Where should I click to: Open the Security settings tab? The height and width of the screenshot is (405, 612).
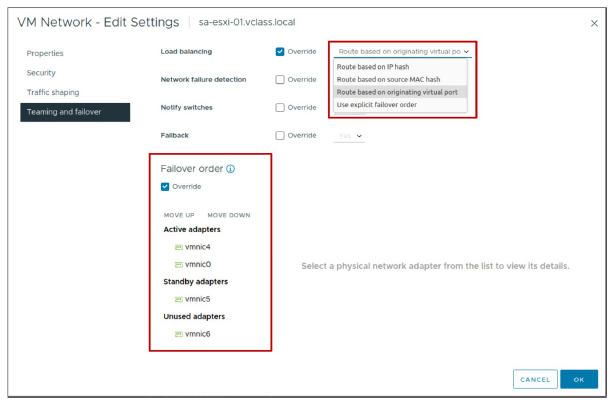[41, 73]
